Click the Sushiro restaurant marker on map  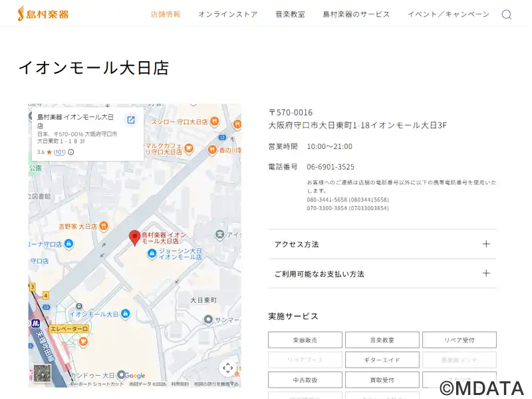point(214,122)
